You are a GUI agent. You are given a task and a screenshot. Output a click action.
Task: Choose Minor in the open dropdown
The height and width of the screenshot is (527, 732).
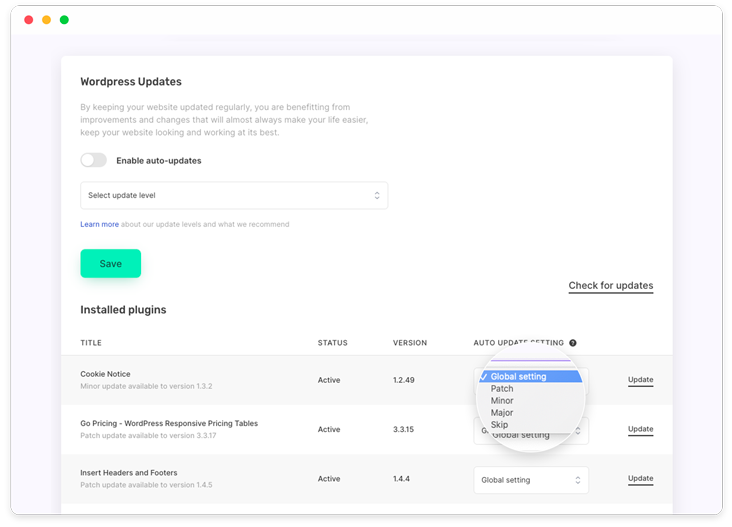point(502,401)
